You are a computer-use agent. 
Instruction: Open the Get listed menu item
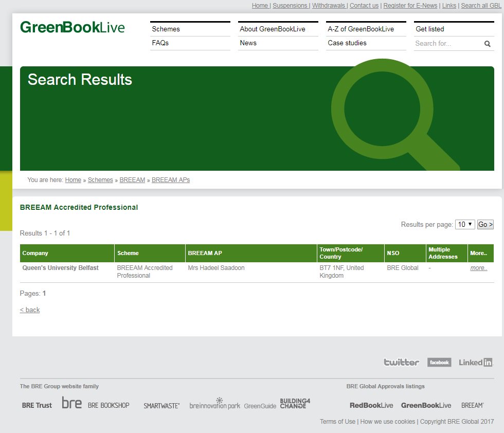(x=454, y=29)
